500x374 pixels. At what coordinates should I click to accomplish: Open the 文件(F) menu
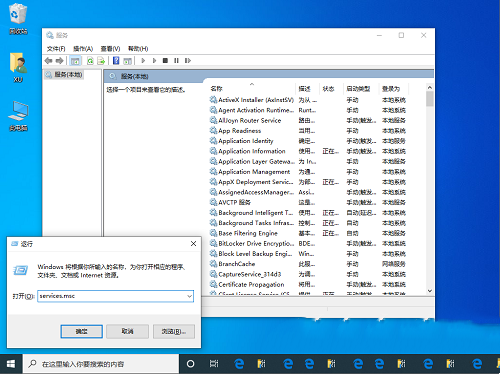[56, 49]
